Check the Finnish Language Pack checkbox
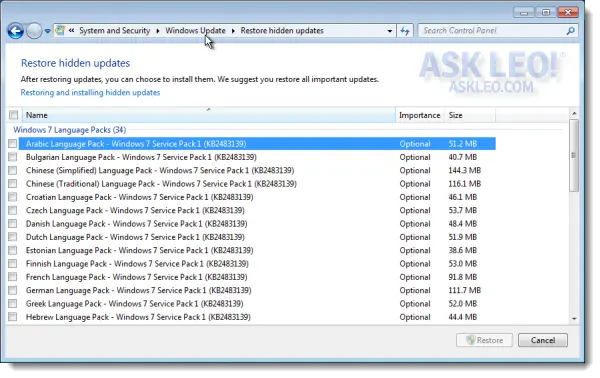The height and width of the screenshot is (378, 600). pyautogui.click(x=13, y=264)
